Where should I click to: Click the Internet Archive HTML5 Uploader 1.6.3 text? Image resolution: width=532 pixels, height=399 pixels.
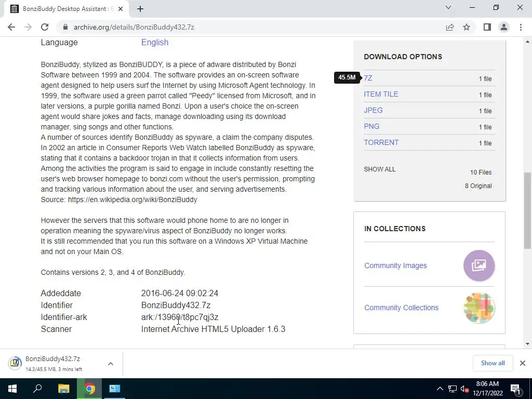tap(213, 329)
